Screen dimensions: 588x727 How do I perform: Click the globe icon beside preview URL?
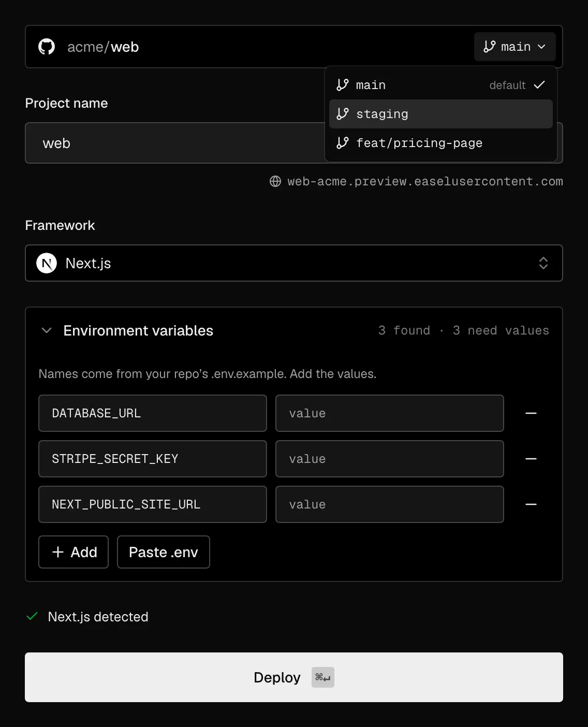click(x=275, y=181)
